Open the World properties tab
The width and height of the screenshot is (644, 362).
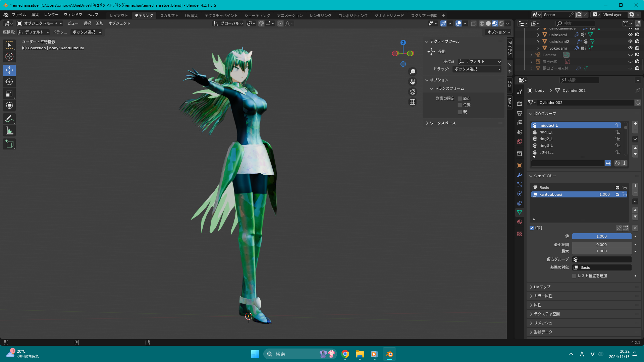pos(520,141)
